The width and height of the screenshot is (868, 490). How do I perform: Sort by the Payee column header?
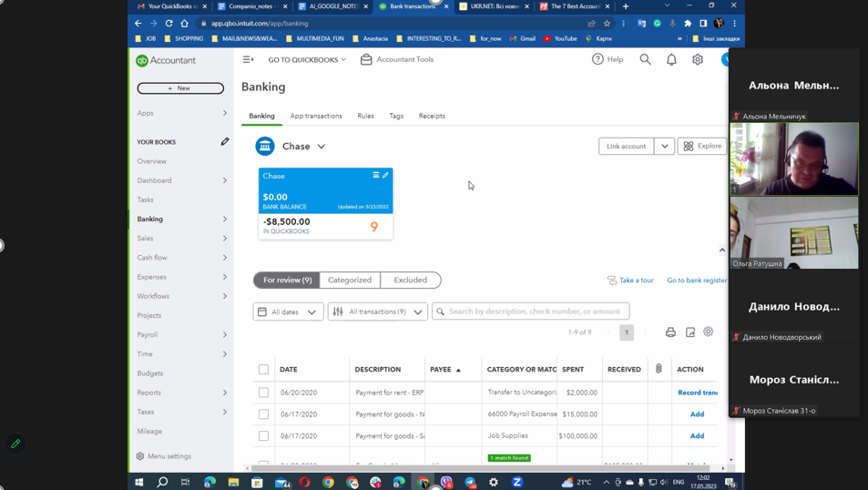[445, 369]
